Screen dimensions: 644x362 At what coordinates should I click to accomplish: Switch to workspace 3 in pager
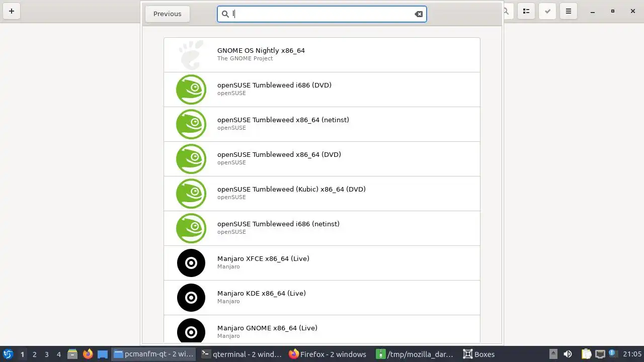(46, 354)
